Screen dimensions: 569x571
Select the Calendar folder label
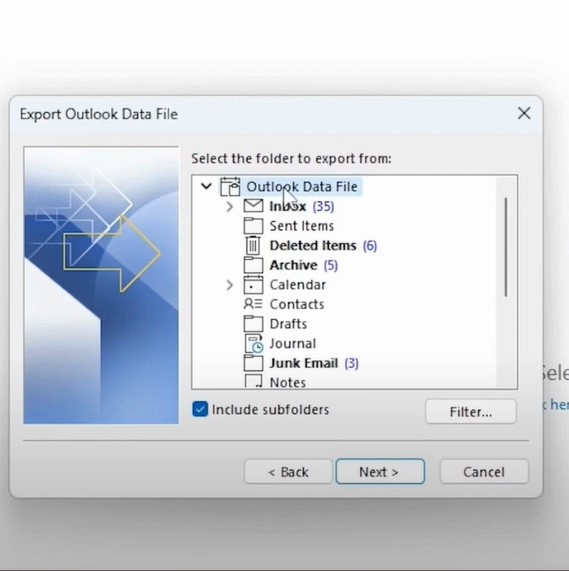[298, 285]
